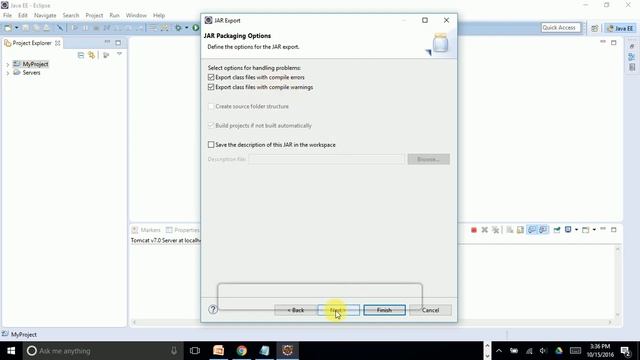Viewport: 640px width, 360px height.
Task: Minimize the Project Explorer panel
Action: [x=107, y=42]
